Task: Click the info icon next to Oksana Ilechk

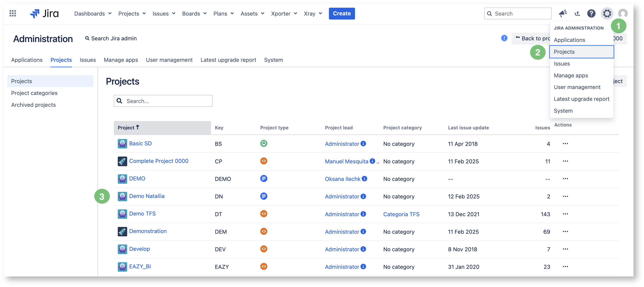Action: point(364,178)
